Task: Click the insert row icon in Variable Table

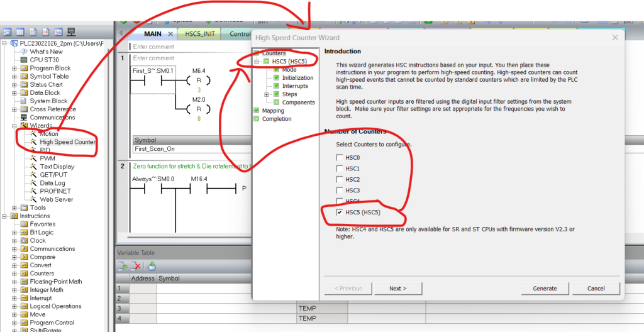Action: pos(123,267)
